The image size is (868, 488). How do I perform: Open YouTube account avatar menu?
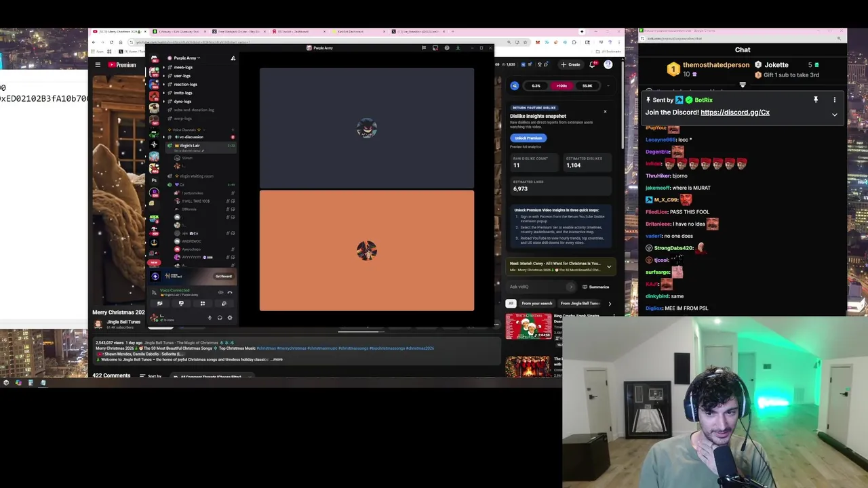click(x=608, y=64)
